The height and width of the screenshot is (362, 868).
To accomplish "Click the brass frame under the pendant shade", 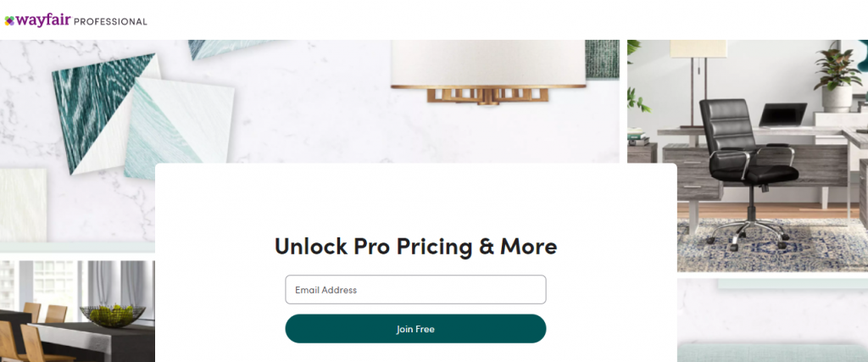I will tap(487, 95).
